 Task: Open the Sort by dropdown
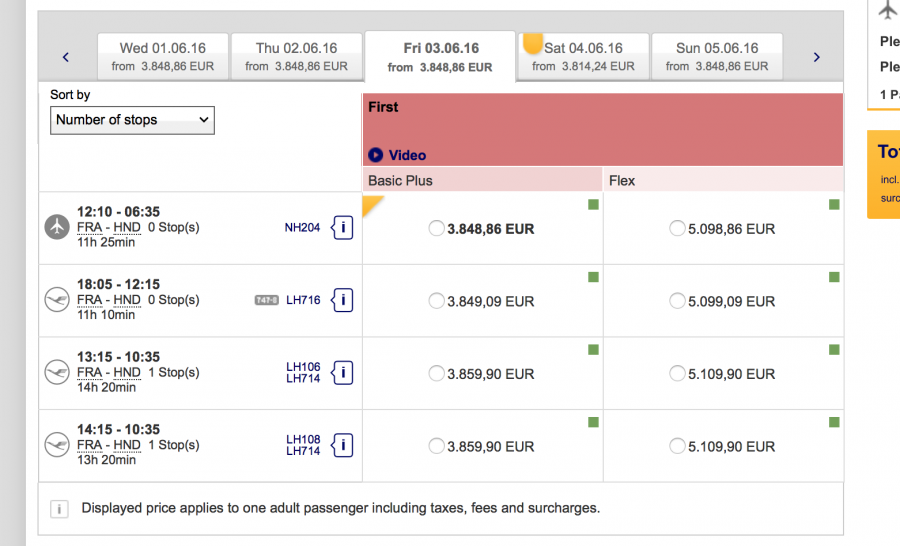click(x=132, y=120)
